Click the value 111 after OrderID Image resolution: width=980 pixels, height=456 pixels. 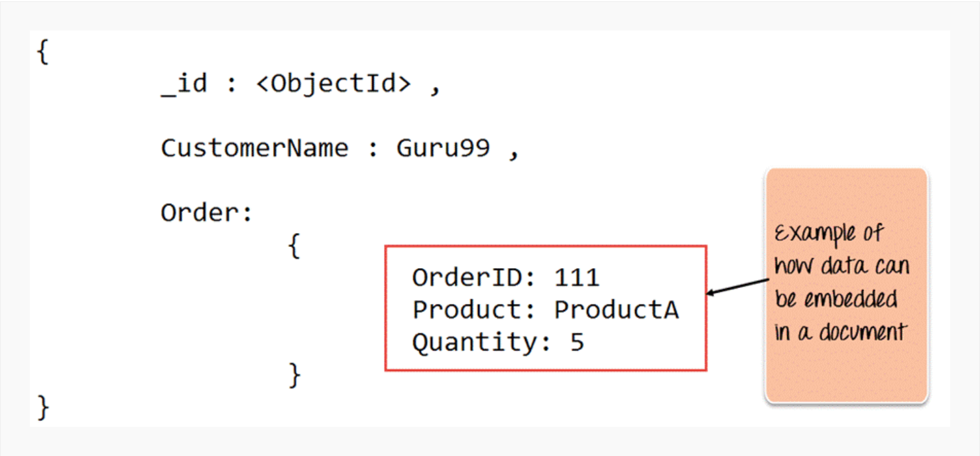[x=577, y=277]
